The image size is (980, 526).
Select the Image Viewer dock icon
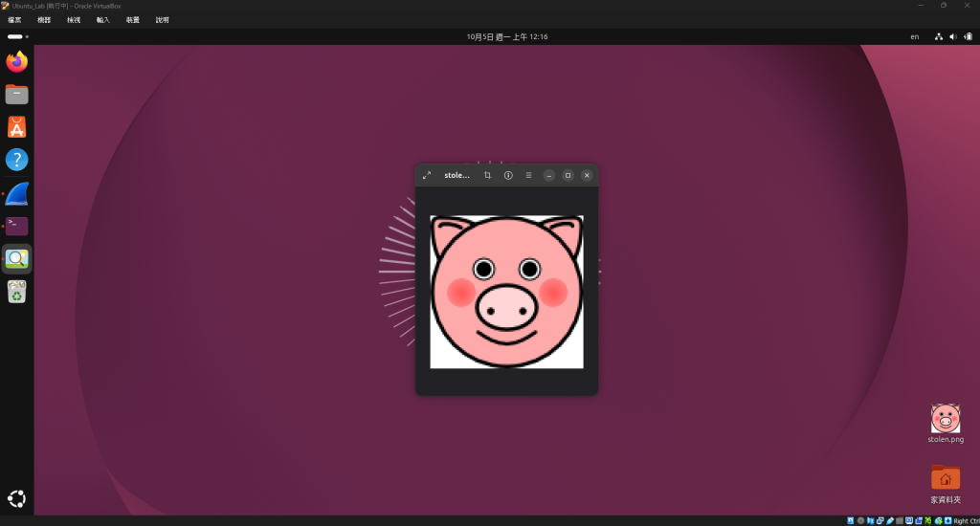(17, 258)
